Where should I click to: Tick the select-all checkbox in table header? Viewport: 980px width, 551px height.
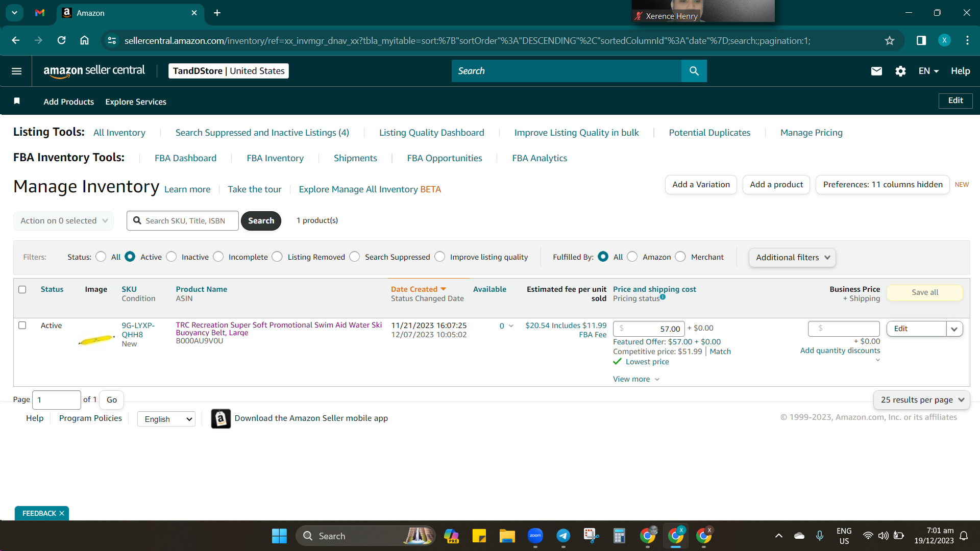22,290
